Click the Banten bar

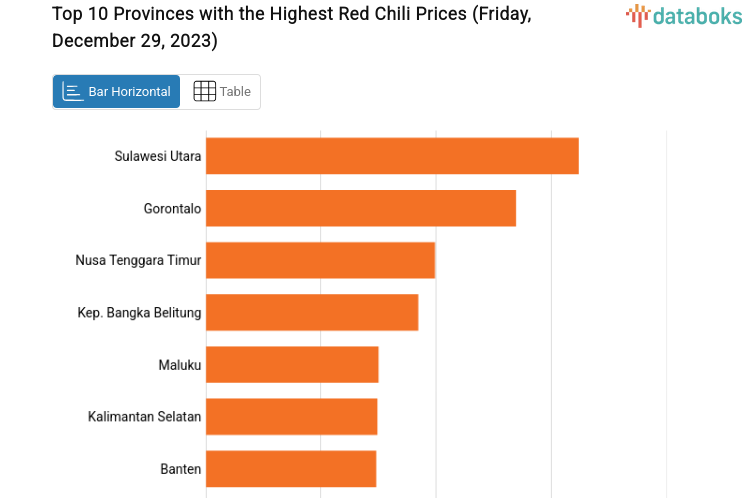pyautogui.click(x=291, y=468)
